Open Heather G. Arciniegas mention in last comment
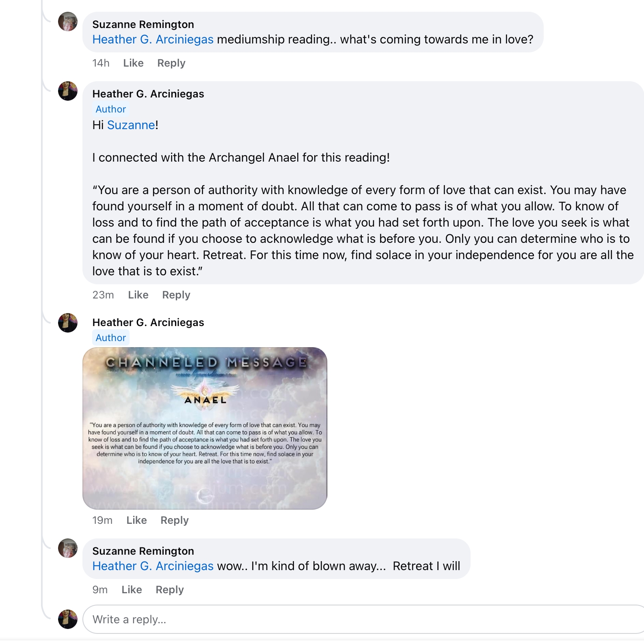The image size is (644, 644). tap(153, 566)
